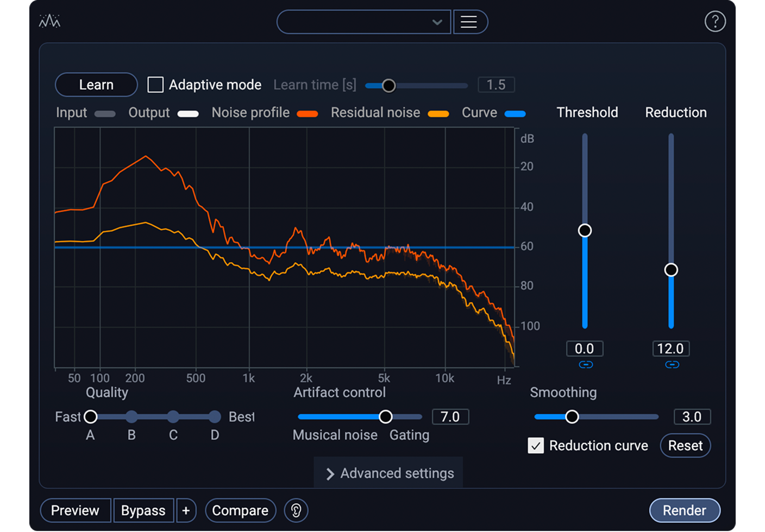Disable the Reduction curve checkbox
Viewport: 765px width, 532px height.
(x=536, y=446)
